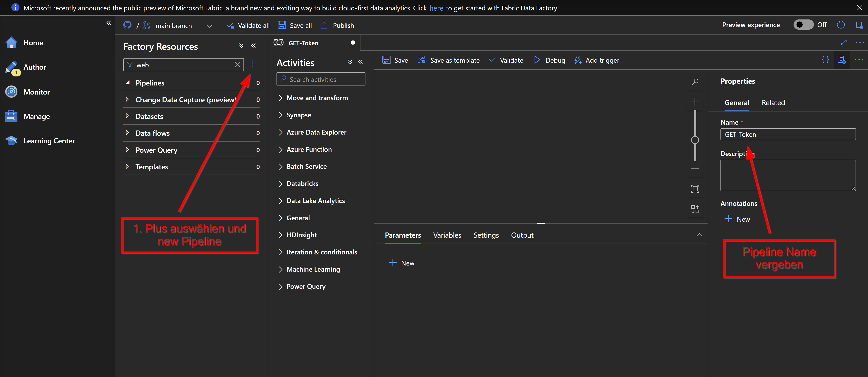Collapse the bottom configuration panel

tap(699, 235)
